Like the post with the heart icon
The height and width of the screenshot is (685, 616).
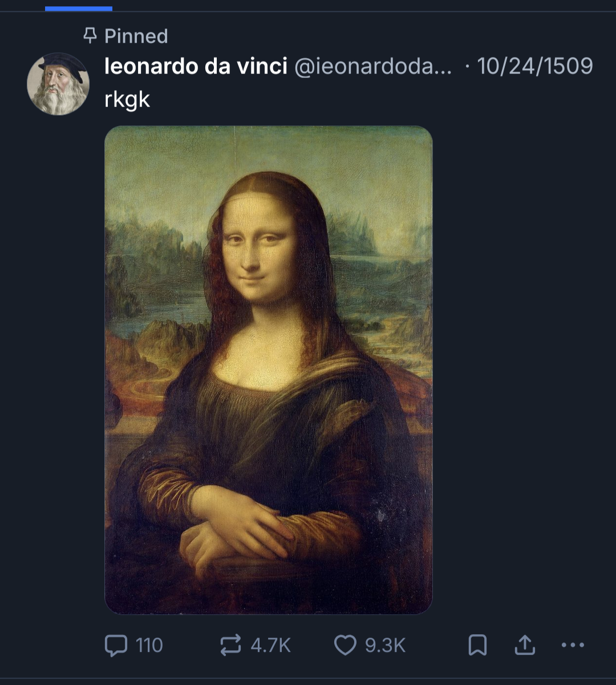(x=345, y=645)
